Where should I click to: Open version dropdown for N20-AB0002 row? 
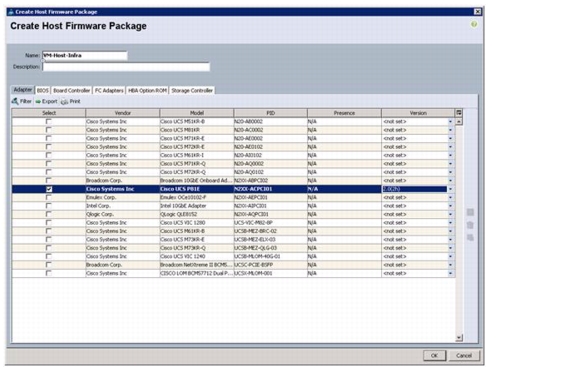450,122
